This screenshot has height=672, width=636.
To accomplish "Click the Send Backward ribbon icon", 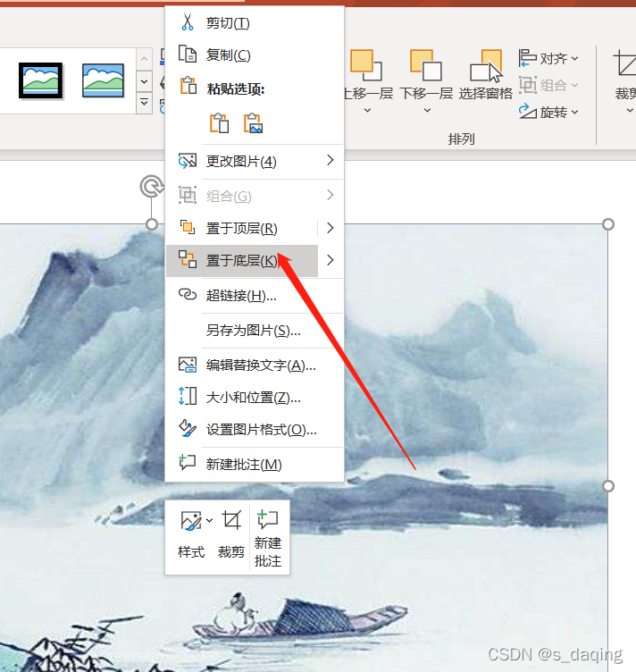I will point(426,65).
